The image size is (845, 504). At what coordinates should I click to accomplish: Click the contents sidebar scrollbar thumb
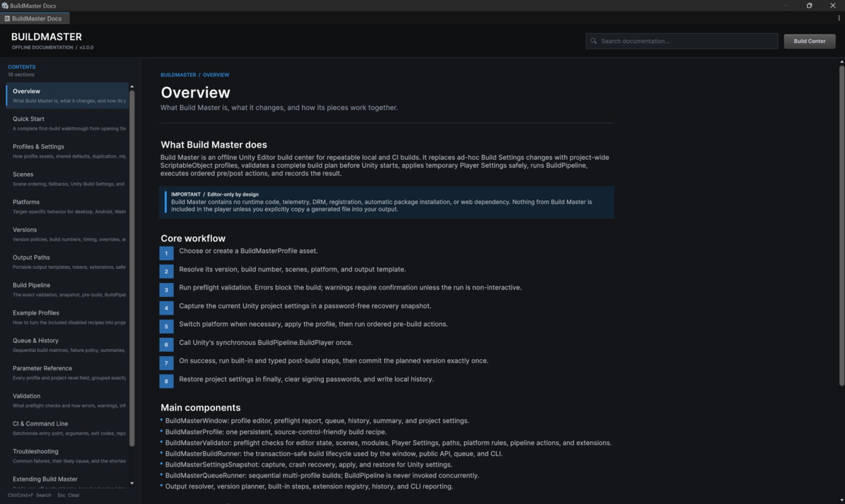[132, 267]
